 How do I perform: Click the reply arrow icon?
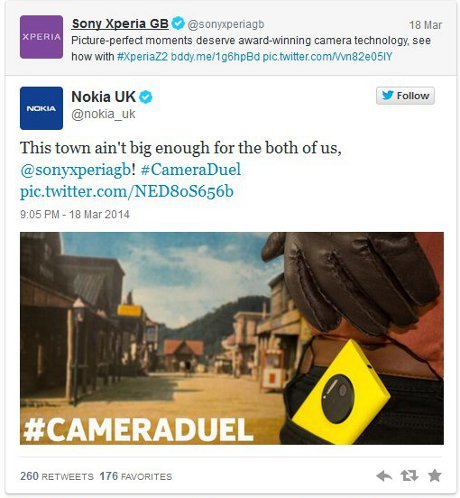(x=384, y=476)
